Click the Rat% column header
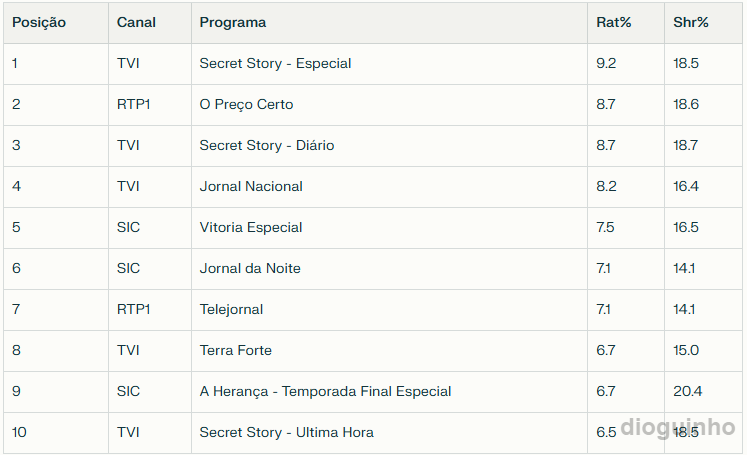The image size is (747, 455). (613, 22)
